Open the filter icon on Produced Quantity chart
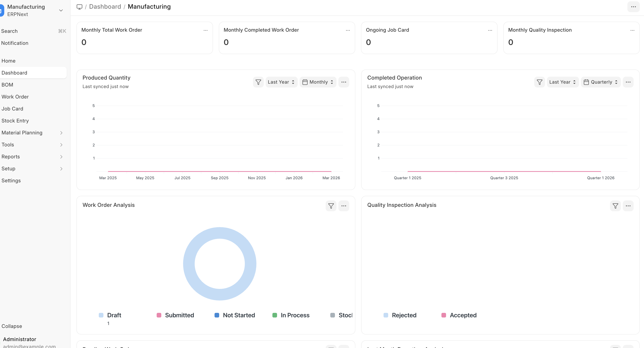644x348 pixels. click(x=258, y=82)
